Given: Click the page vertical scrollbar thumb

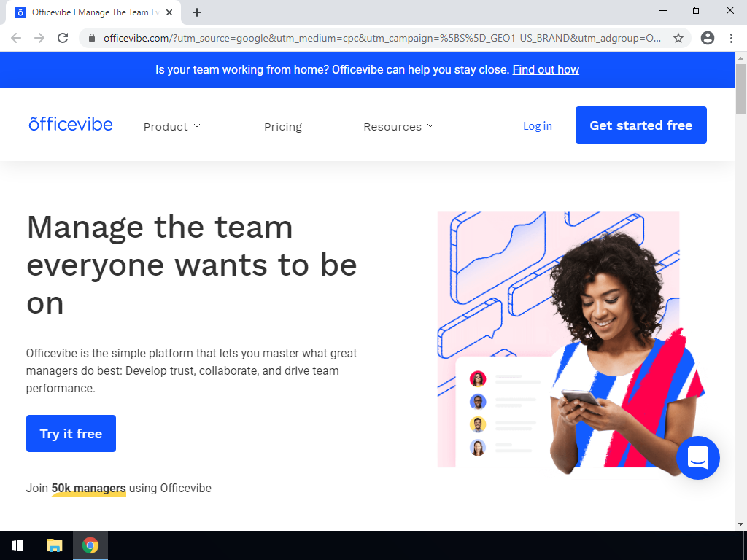Looking at the screenshot, I should point(740,89).
